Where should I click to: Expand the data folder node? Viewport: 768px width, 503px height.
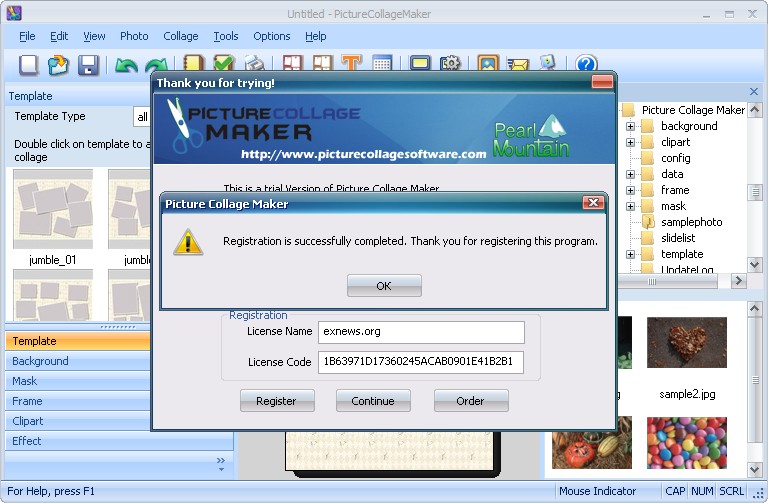[x=630, y=174]
